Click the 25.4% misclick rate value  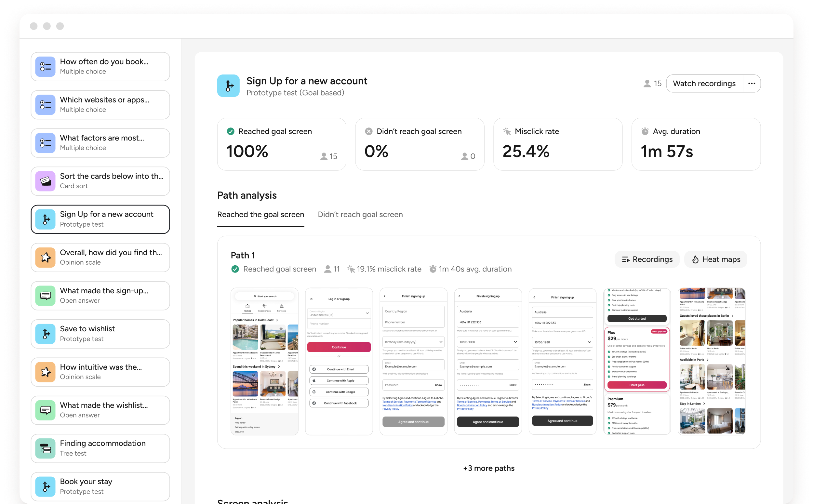pos(526,151)
